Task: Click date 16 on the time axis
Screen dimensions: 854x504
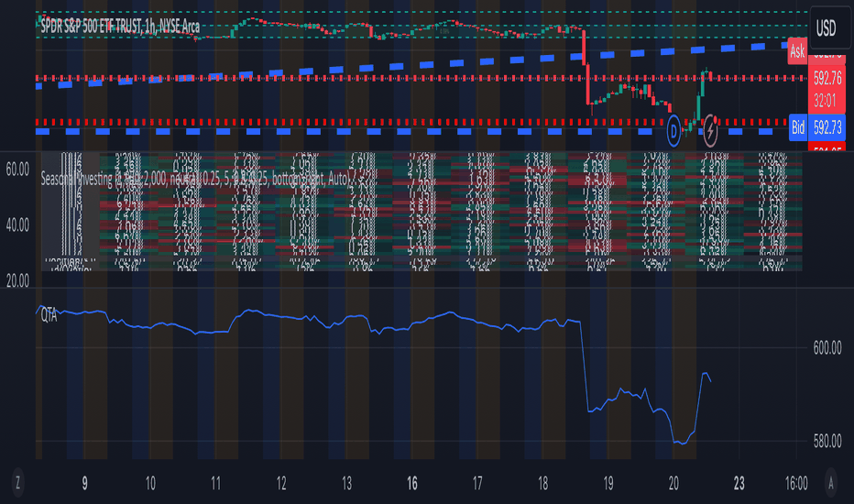Action: [x=412, y=483]
